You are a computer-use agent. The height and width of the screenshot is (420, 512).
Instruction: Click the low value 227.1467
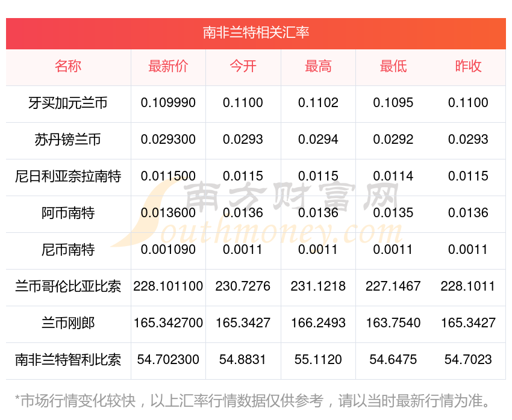(x=393, y=286)
